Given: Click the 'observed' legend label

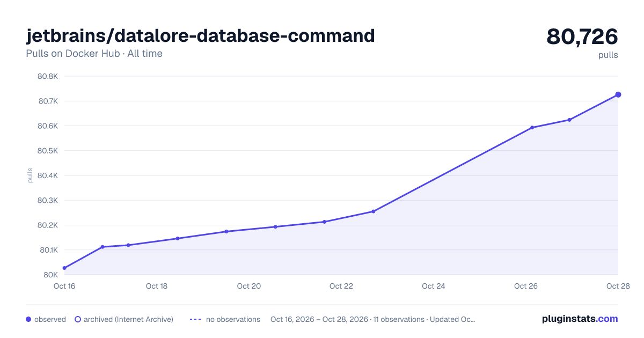Looking at the screenshot, I should pos(50,319).
